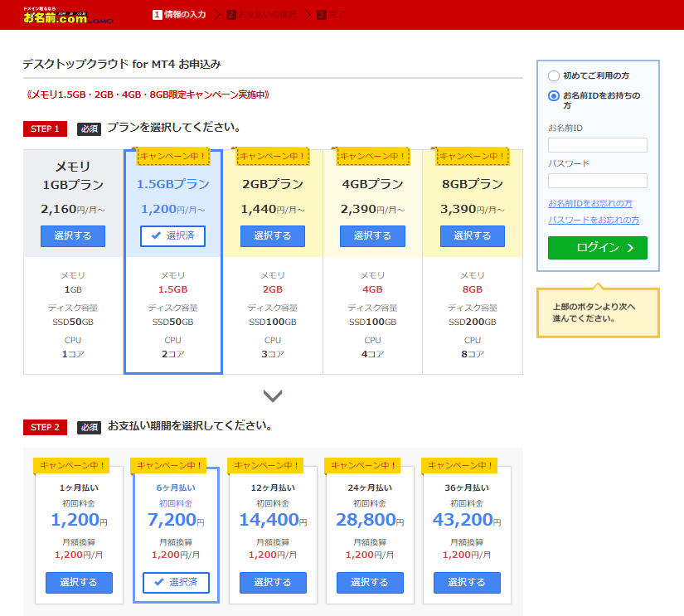Click the お名前.com logo

pyautogui.click(x=68, y=16)
